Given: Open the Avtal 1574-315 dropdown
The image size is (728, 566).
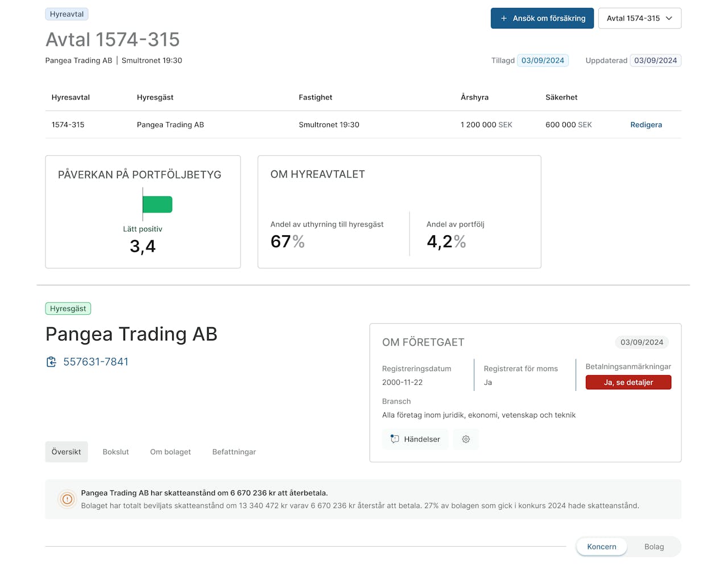Looking at the screenshot, I should (639, 18).
